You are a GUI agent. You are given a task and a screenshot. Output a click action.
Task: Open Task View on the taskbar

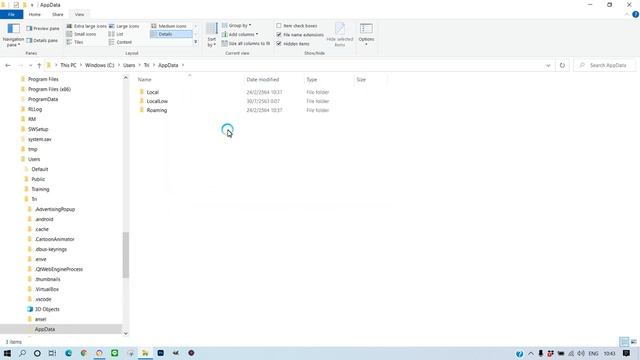click(x=52, y=353)
